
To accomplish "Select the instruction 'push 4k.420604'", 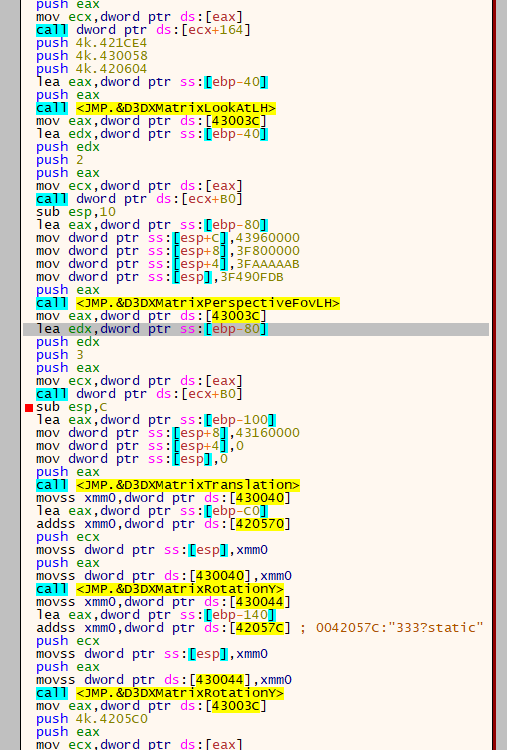I will (91, 69).
